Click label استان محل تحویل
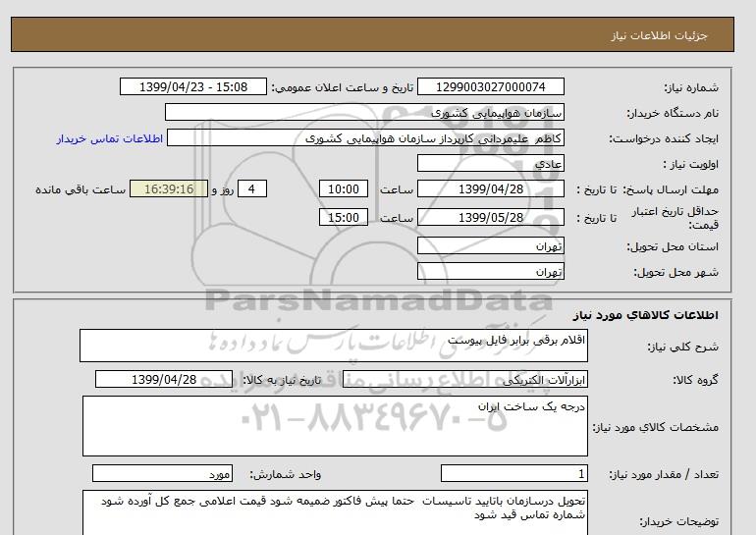The width and height of the screenshot is (756, 535). tap(673, 246)
